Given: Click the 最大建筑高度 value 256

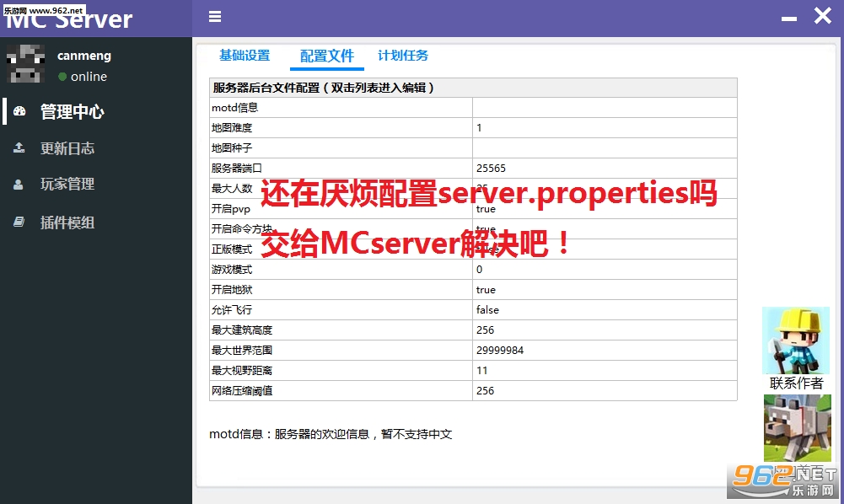Looking at the screenshot, I should tap(485, 330).
